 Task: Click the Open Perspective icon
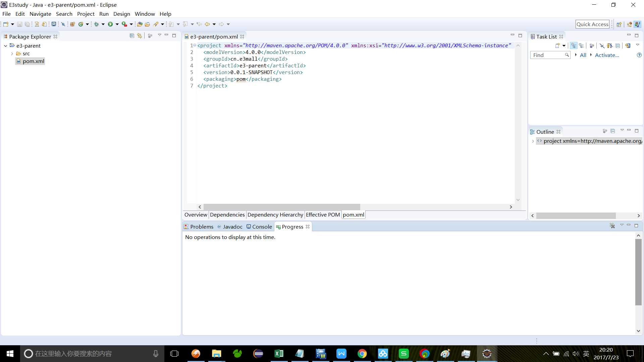619,24
